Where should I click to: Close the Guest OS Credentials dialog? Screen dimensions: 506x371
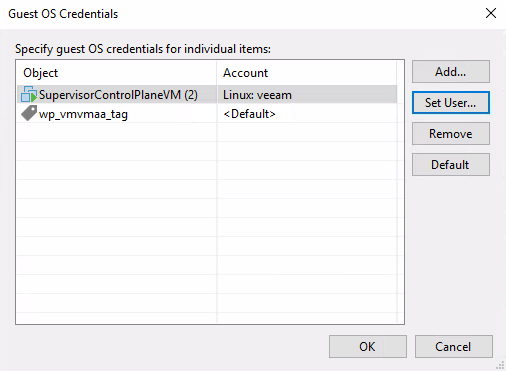click(491, 13)
